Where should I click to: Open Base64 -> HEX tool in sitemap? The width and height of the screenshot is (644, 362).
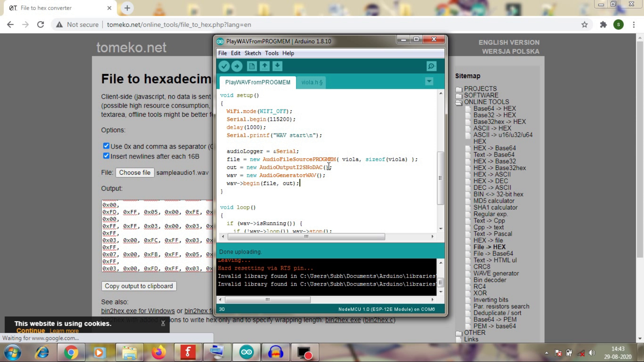[495, 109]
